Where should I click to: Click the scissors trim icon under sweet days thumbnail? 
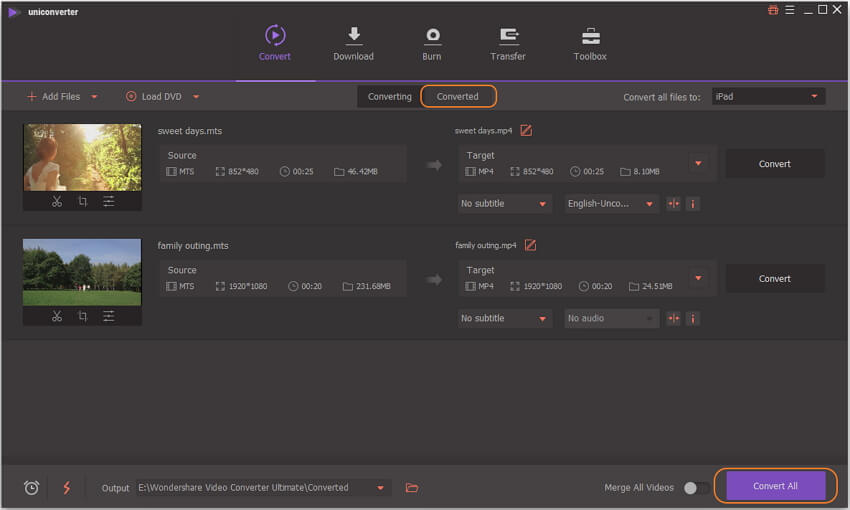click(57, 202)
